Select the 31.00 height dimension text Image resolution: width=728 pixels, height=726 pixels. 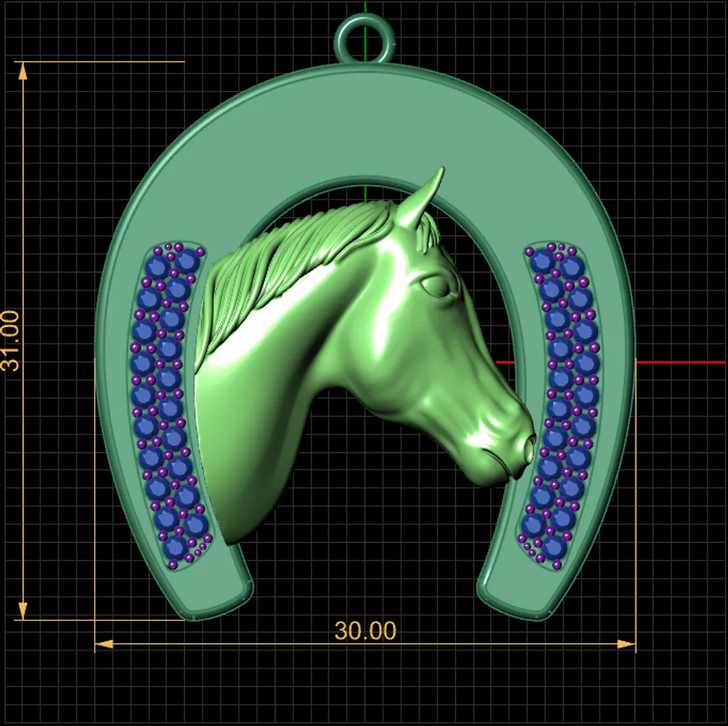[x=12, y=341]
